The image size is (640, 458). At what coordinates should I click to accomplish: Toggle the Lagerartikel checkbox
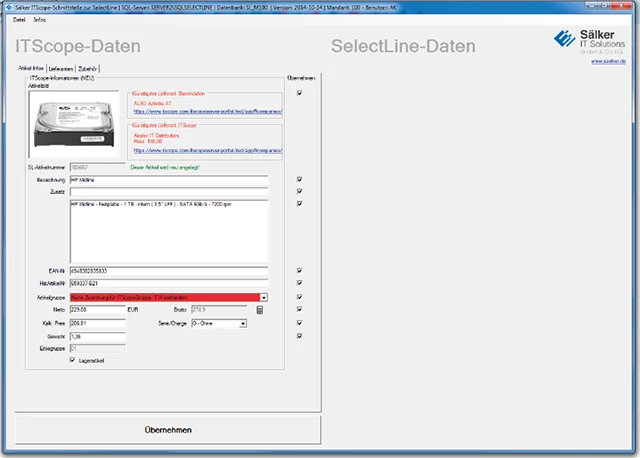pyautogui.click(x=73, y=360)
